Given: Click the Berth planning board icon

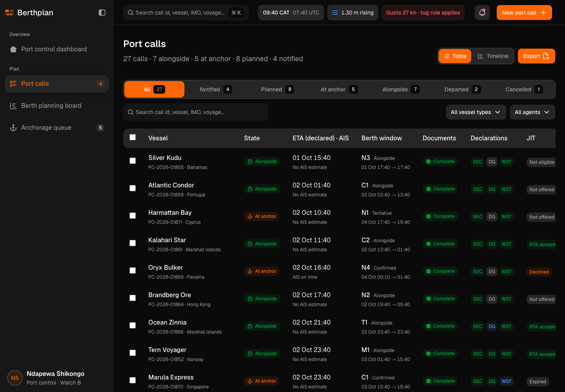Looking at the screenshot, I should 13,106.
